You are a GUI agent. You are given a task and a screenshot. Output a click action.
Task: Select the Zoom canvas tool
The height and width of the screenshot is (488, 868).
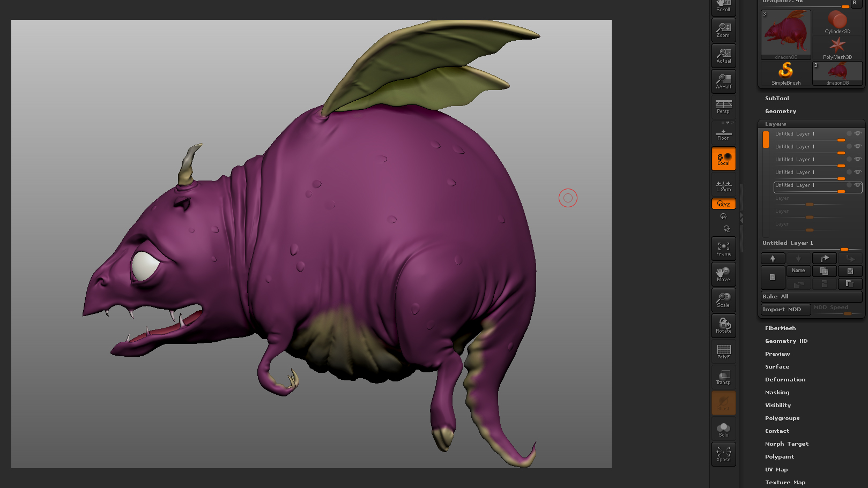(723, 30)
